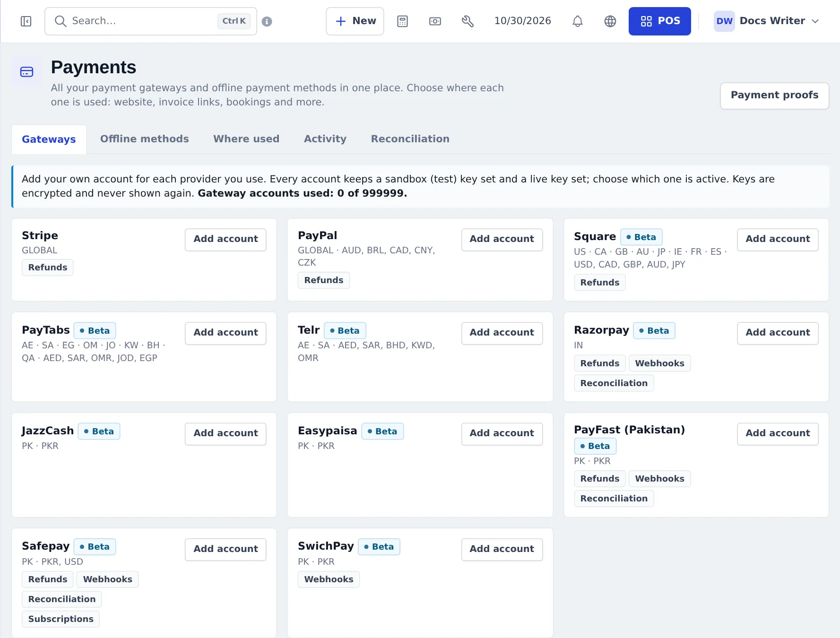Click the Search field
840x638 pixels.
click(151, 21)
